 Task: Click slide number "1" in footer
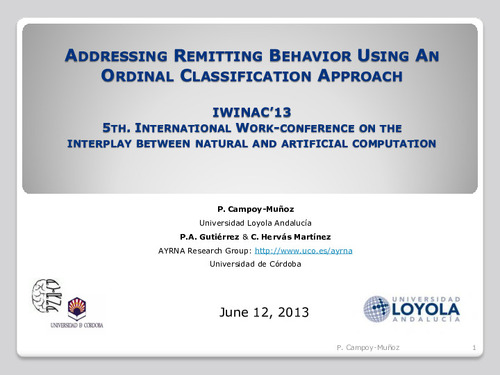click(x=474, y=348)
